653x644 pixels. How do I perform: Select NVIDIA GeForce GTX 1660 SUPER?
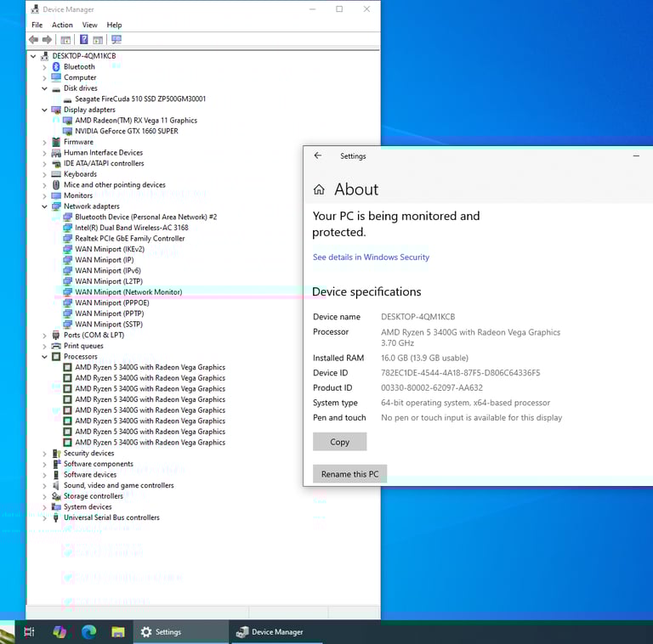[127, 131]
